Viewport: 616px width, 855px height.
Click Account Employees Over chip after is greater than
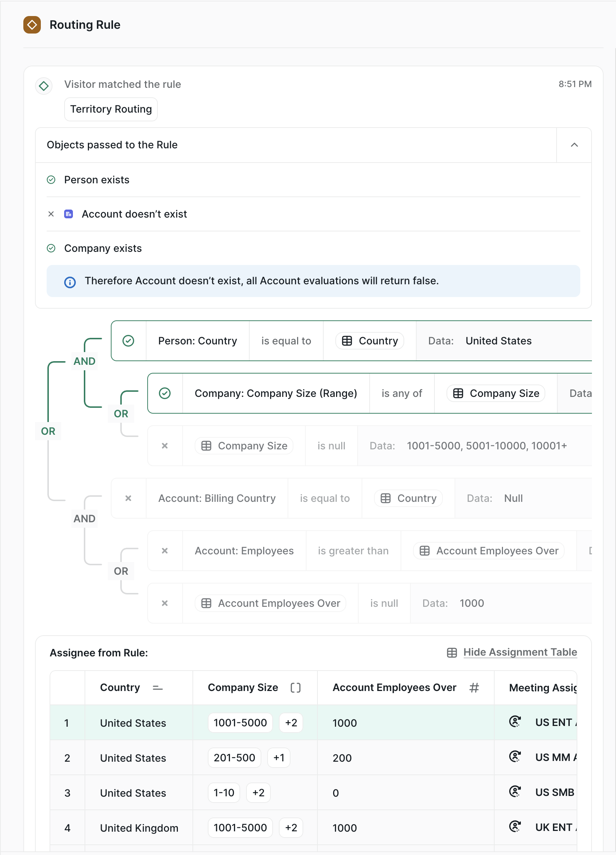(488, 550)
